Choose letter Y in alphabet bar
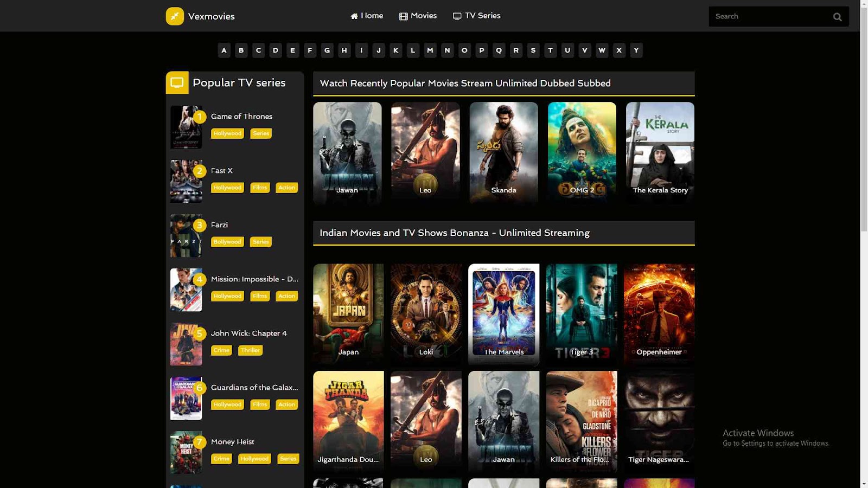Screen dimensions: 868x488 [x=636, y=50]
